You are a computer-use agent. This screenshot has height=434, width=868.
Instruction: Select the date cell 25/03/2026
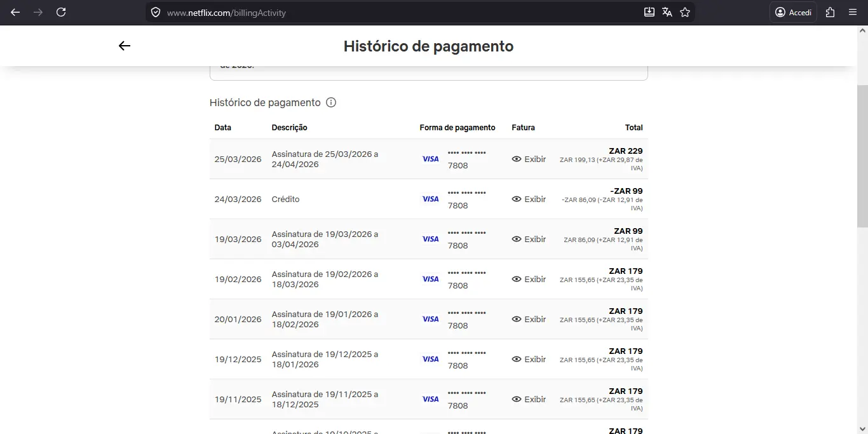click(x=238, y=159)
